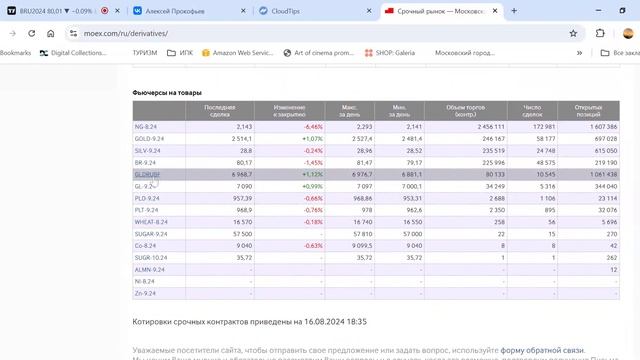This screenshot has width=640, height=360.
Task: Click the Изменение к закрытию column header
Action: coord(289,111)
